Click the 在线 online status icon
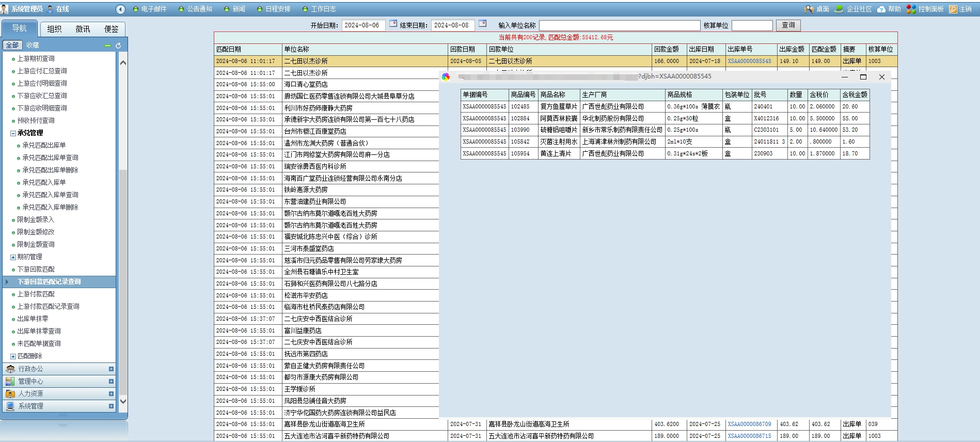Viewport: 980px width, 442px height. tap(50, 9)
